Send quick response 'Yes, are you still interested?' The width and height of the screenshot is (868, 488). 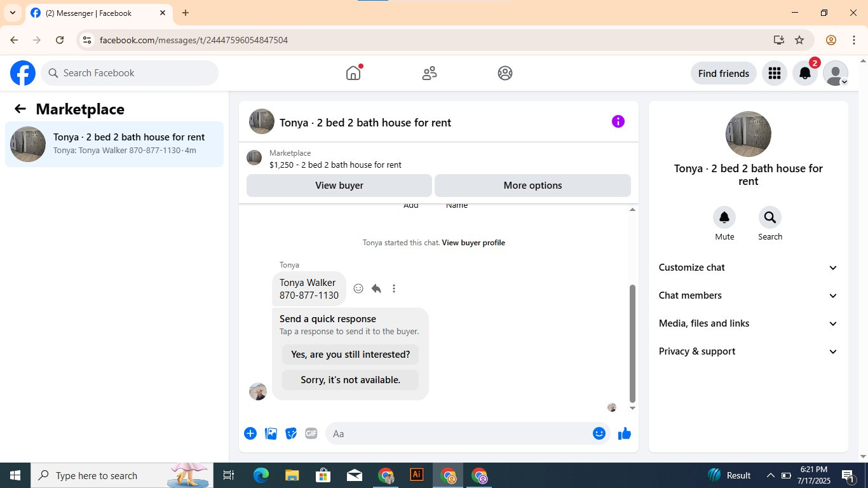pyautogui.click(x=350, y=355)
